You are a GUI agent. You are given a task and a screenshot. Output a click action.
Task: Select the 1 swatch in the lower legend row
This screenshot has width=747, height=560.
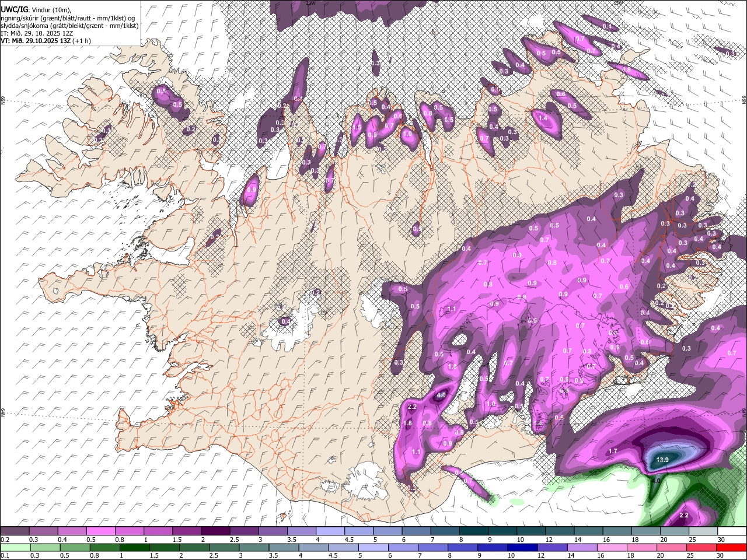[134, 548]
